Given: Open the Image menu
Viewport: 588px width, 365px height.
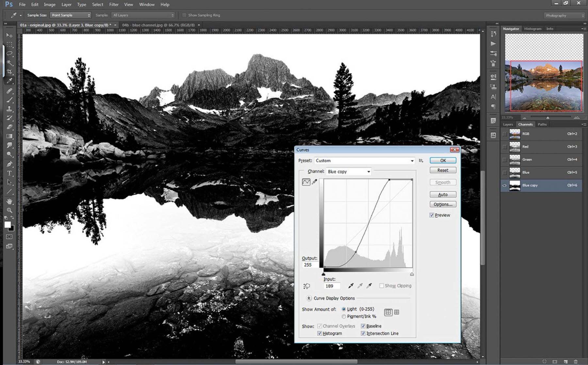Looking at the screenshot, I should coord(50,5).
